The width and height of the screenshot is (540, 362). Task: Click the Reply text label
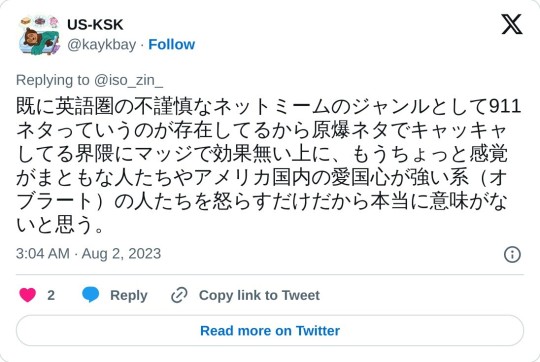coord(129,296)
